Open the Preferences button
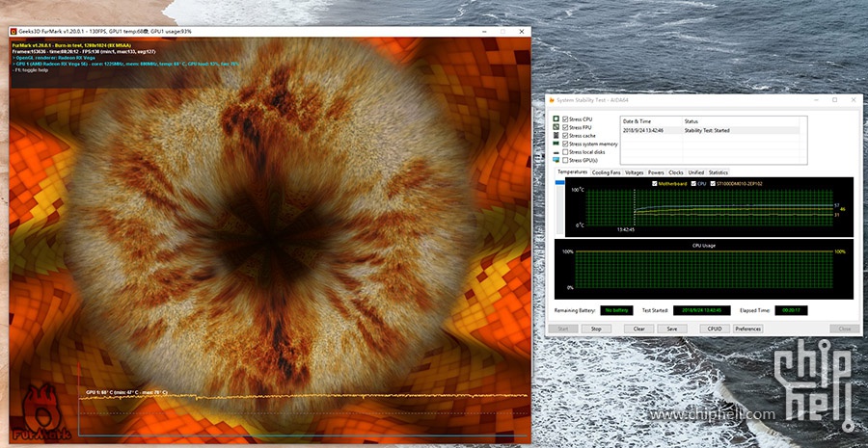Screen dimensions: 868x448 [x=747, y=329]
